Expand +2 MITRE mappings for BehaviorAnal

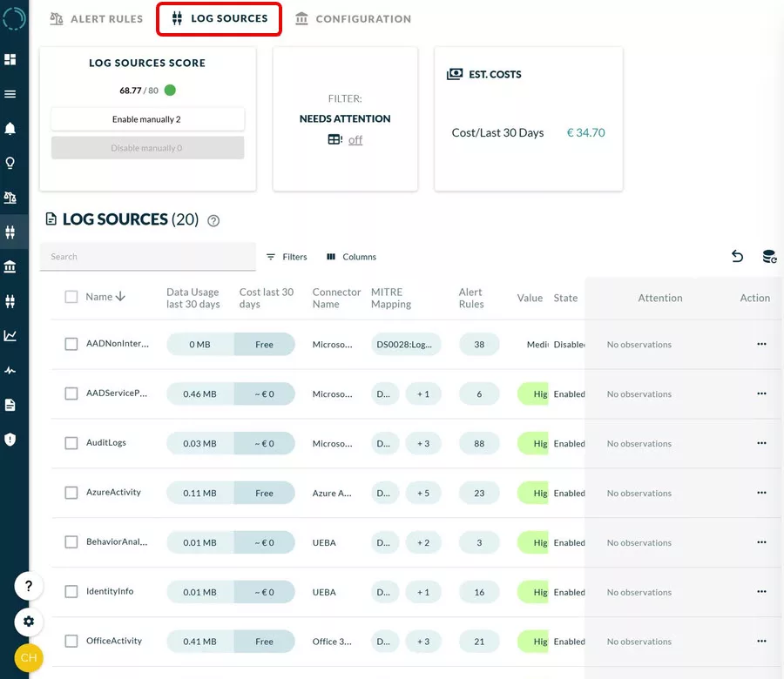(x=423, y=542)
